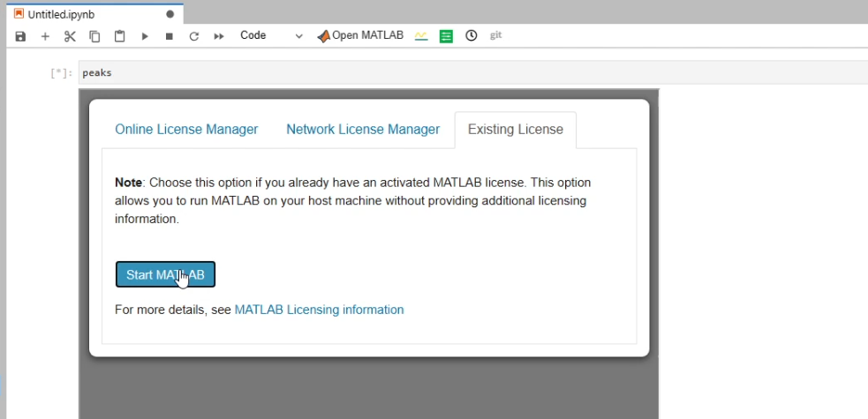
Task: Click the [*]: cell execution prompt
Action: point(62,73)
